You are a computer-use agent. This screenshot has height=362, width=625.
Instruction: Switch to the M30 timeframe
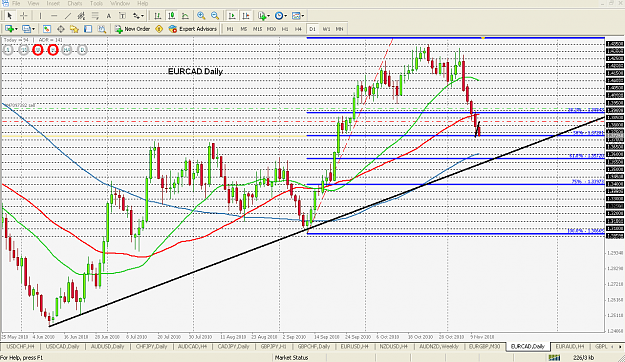click(271, 29)
